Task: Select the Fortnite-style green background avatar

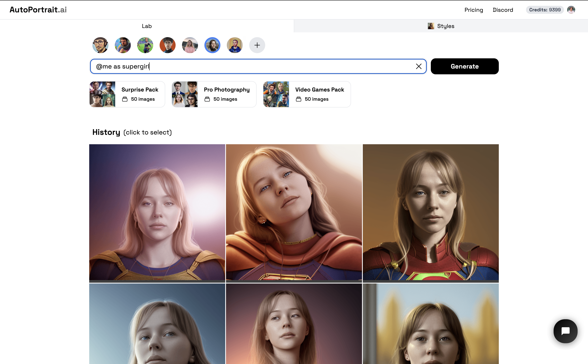Action: (145, 45)
